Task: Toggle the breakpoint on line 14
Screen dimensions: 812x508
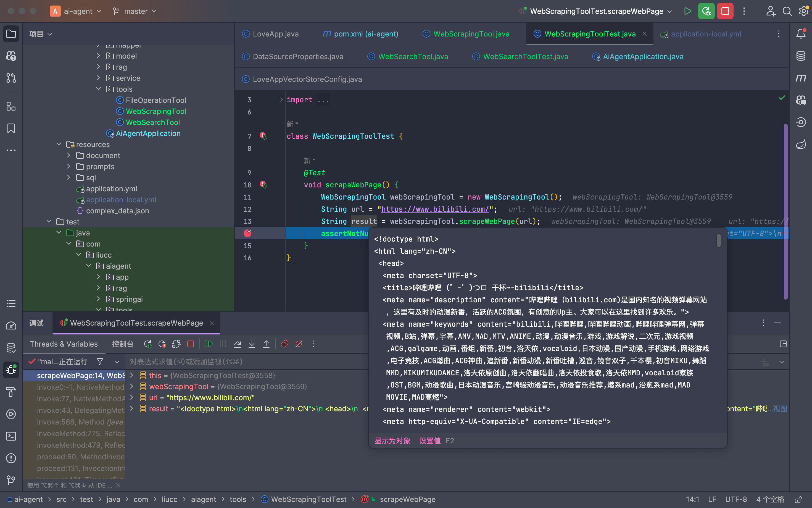Action: pyautogui.click(x=248, y=233)
